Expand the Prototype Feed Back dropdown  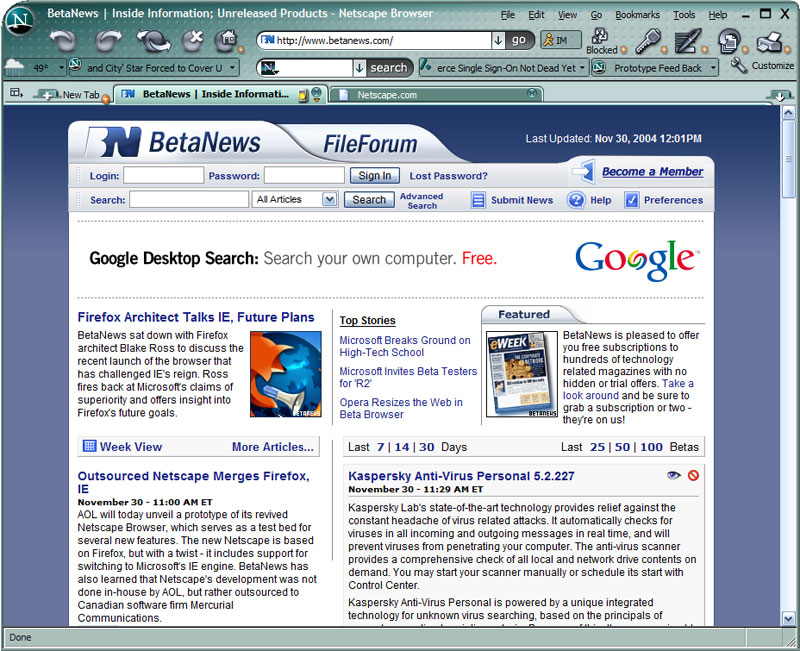coord(713,67)
